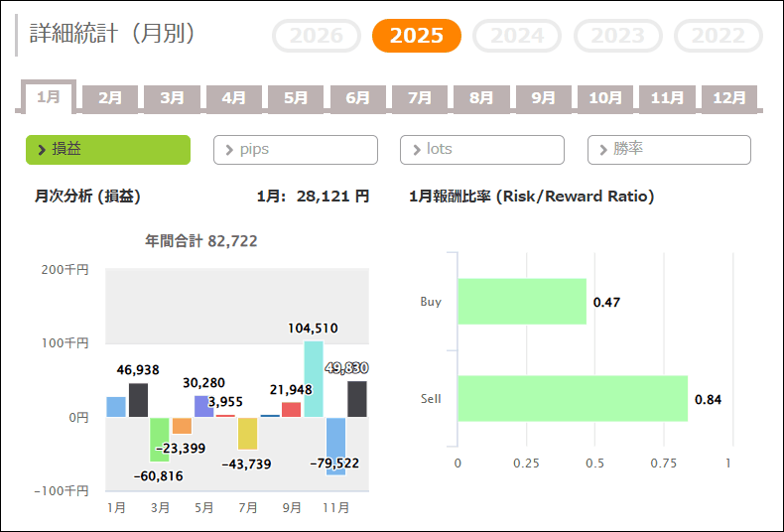Open the 2022 yearly statistics
Screen dimensions: 784x532
pyautogui.click(x=718, y=36)
